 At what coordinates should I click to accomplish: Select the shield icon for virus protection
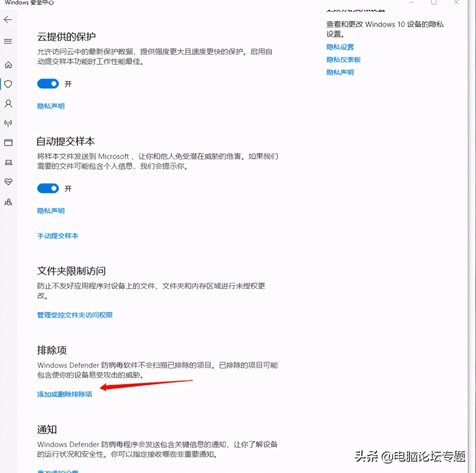pyautogui.click(x=8, y=84)
